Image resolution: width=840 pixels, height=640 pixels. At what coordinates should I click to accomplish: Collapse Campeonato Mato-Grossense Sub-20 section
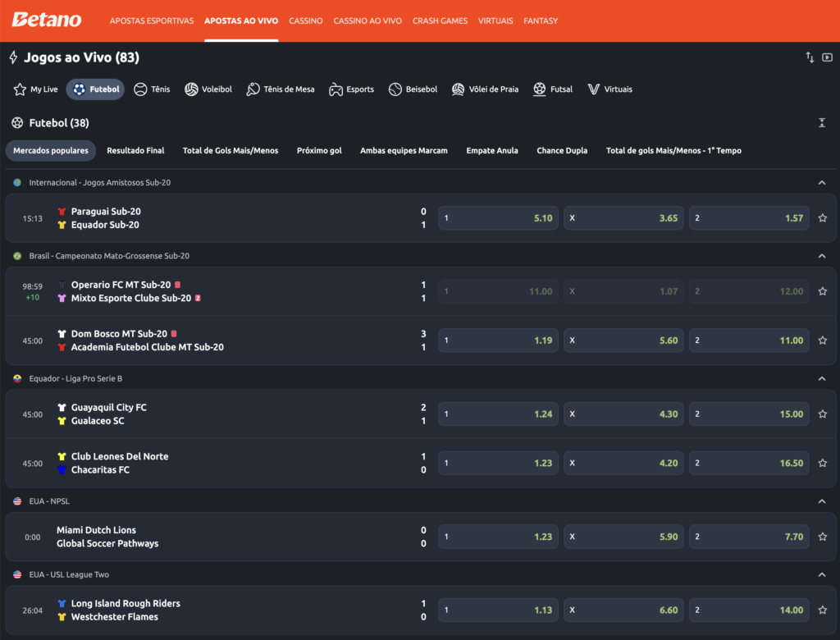pos(822,256)
